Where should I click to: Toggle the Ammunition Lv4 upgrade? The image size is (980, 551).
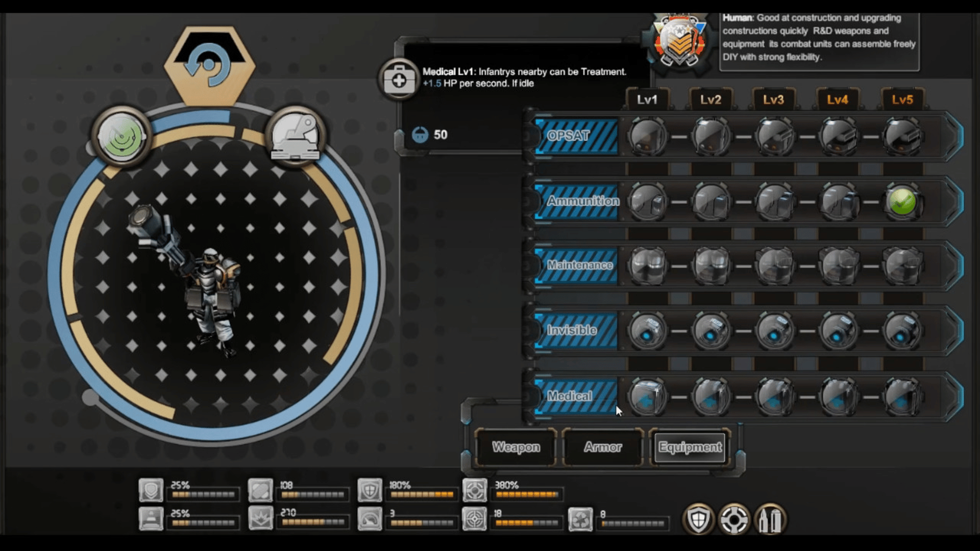tap(838, 202)
